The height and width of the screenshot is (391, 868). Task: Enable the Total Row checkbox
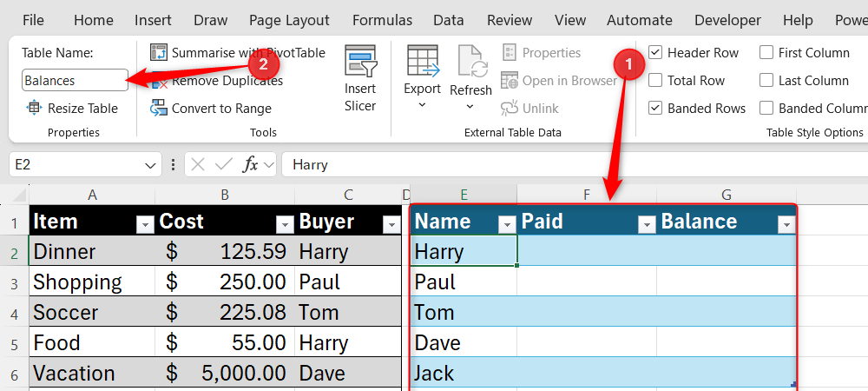(655, 80)
